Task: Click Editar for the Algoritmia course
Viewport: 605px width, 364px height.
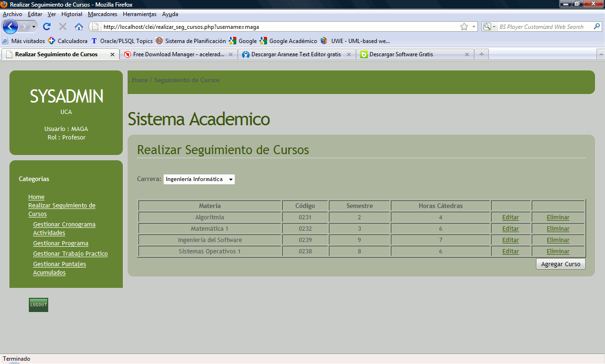Action: 510,217
